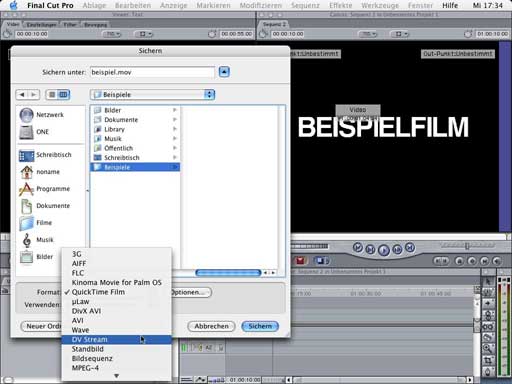The width and height of the screenshot is (512, 384).
Task: Collapse the file browser with the blue arrow button
Action: [224, 72]
